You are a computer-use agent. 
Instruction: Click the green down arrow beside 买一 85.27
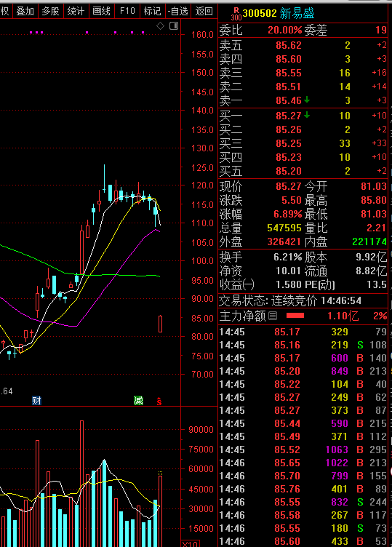[307, 115]
